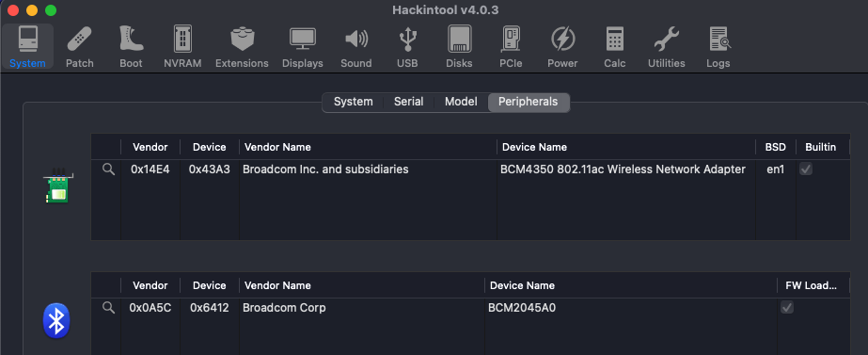Open the Logs section icon
The image size is (868, 355).
[x=718, y=46]
